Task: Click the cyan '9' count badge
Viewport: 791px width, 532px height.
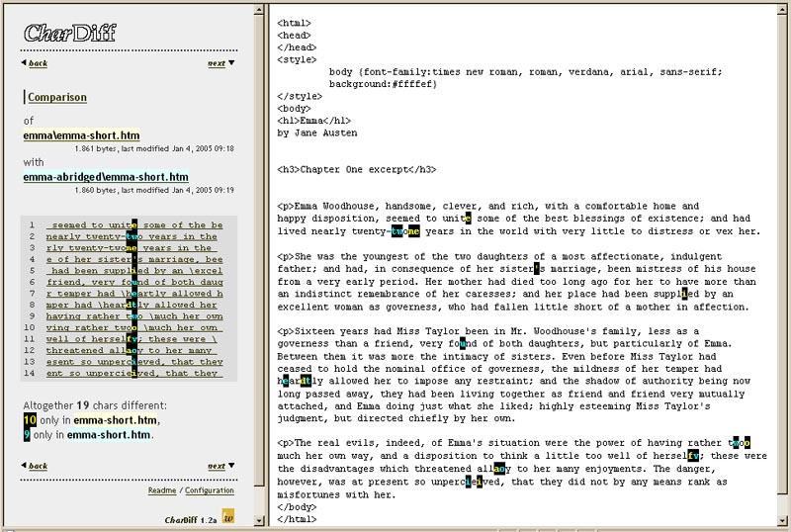Action: click(27, 434)
